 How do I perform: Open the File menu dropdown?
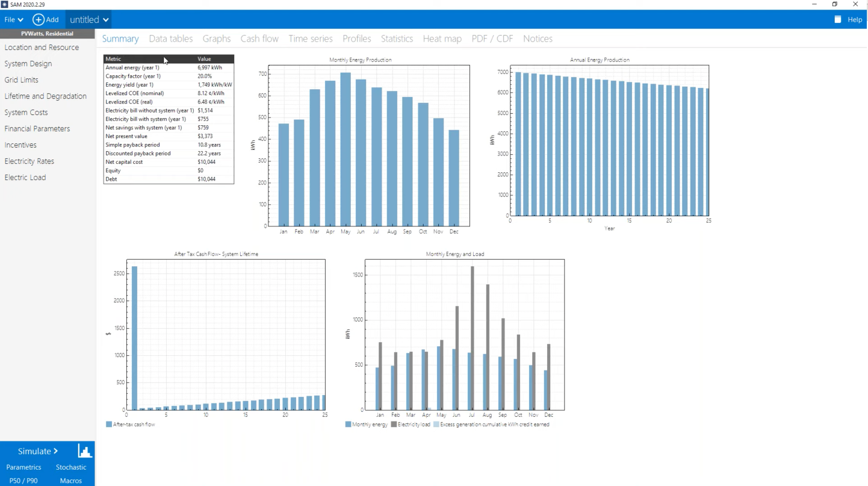point(14,20)
